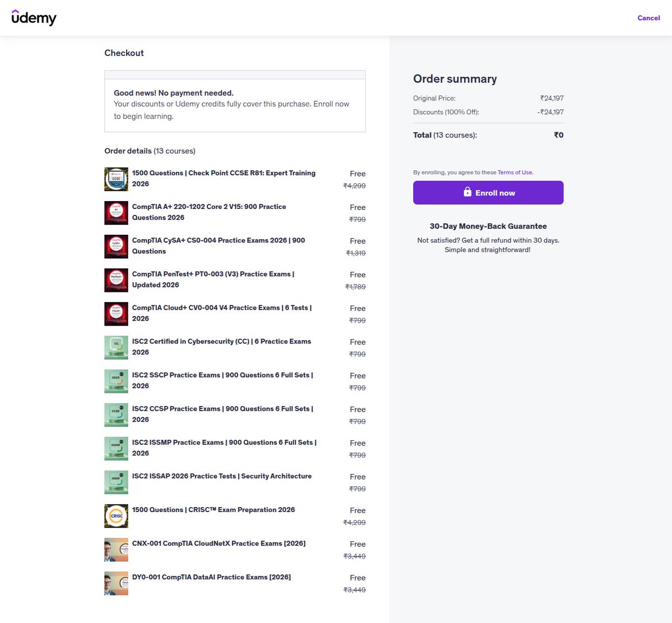The width and height of the screenshot is (672, 623).
Task: Click 'Free' price for ISC2 ISSAP course
Action: (357, 477)
